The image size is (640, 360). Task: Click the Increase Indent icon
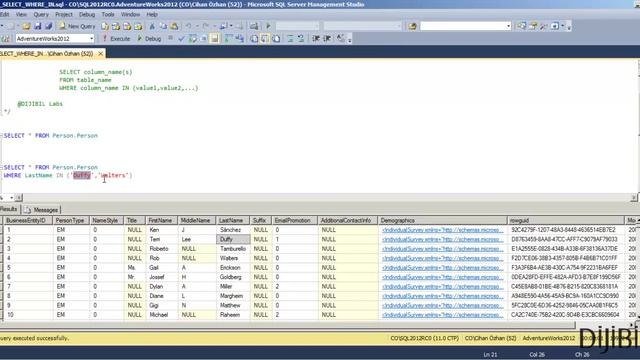327,38
